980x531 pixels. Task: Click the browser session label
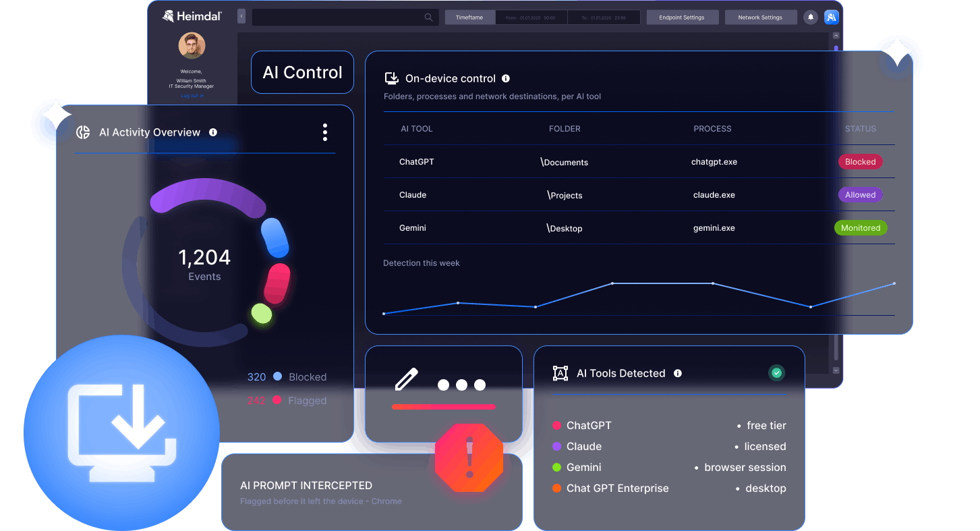(745, 468)
